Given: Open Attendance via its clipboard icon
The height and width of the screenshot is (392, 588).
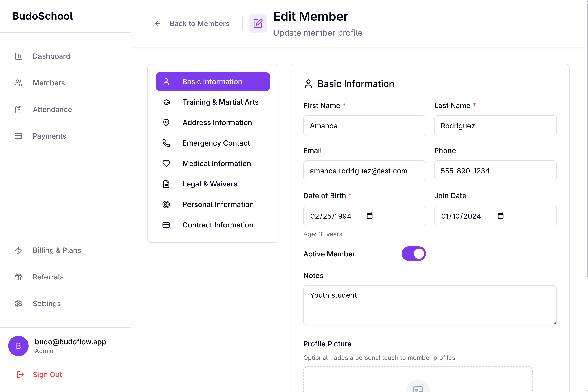Looking at the screenshot, I should tap(18, 110).
